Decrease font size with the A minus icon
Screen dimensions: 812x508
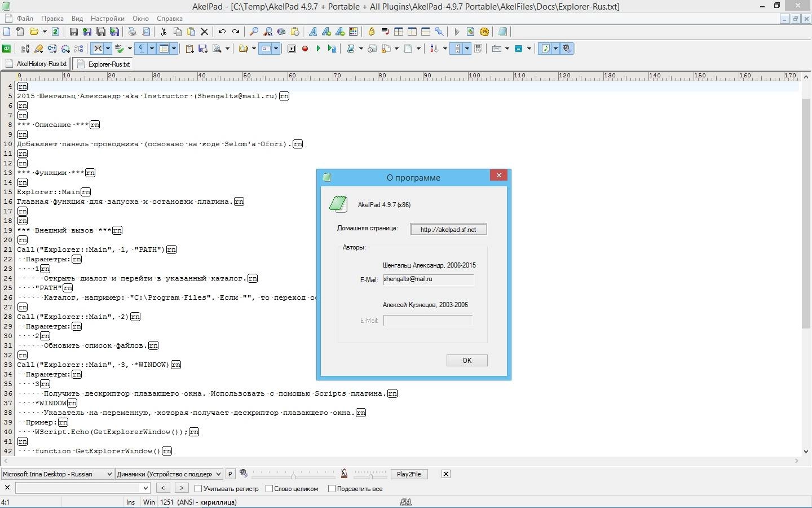click(x=340, y=32)
